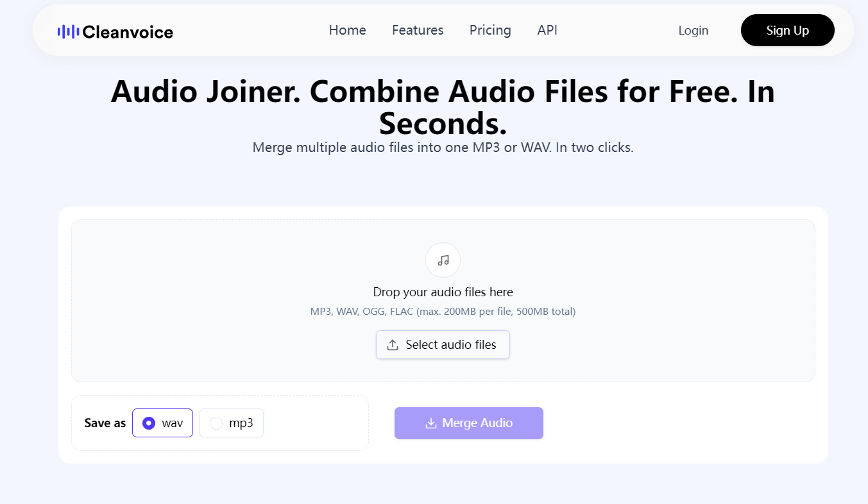Image resolution: width=868 pixels, height=504 pixels.
Task: Open the Home page
Action: point(347,30)
